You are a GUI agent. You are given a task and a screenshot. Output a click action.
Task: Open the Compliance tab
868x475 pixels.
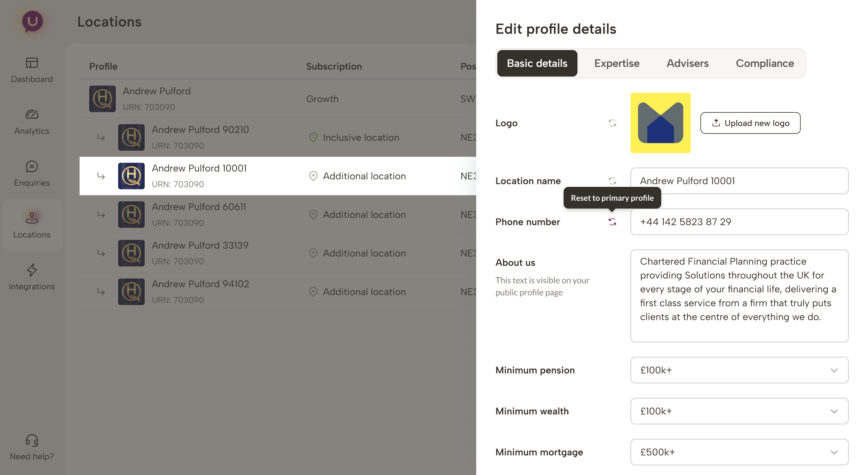coord(765,63)
